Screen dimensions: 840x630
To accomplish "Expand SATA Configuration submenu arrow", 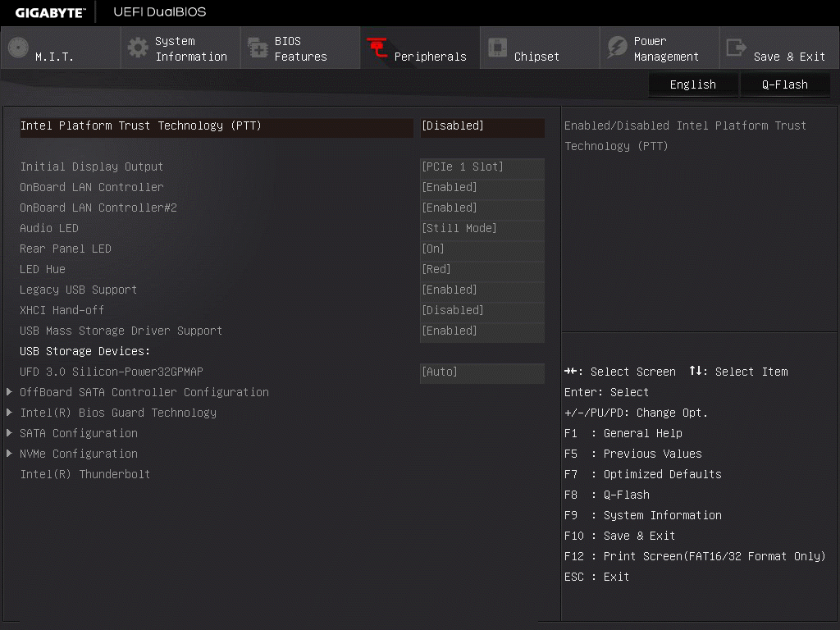I will pos(9,433).
